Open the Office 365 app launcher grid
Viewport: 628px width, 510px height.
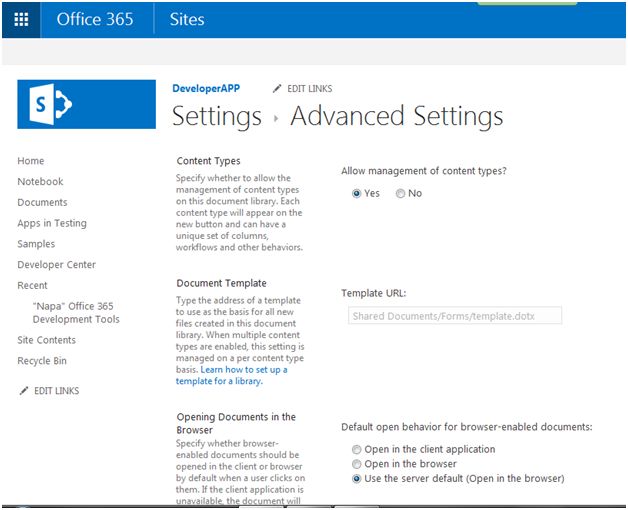coord(21,19)
